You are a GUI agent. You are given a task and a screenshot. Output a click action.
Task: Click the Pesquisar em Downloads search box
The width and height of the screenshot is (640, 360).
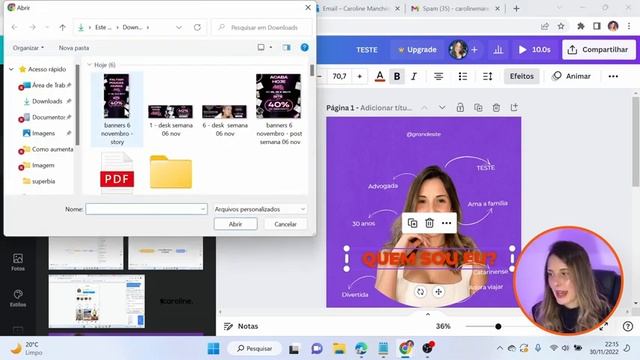tap(262, 27)
